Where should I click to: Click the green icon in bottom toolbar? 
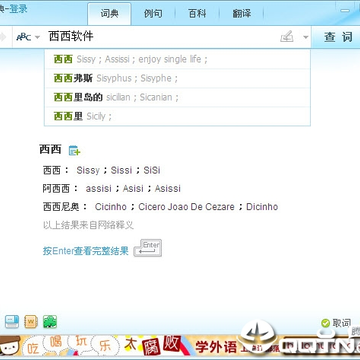[50, 322]
